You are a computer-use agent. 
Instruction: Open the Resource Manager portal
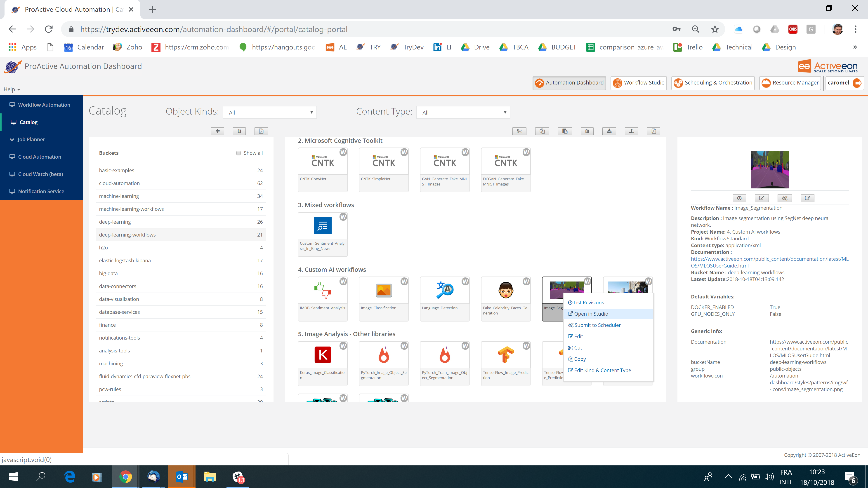coord(790,83)
